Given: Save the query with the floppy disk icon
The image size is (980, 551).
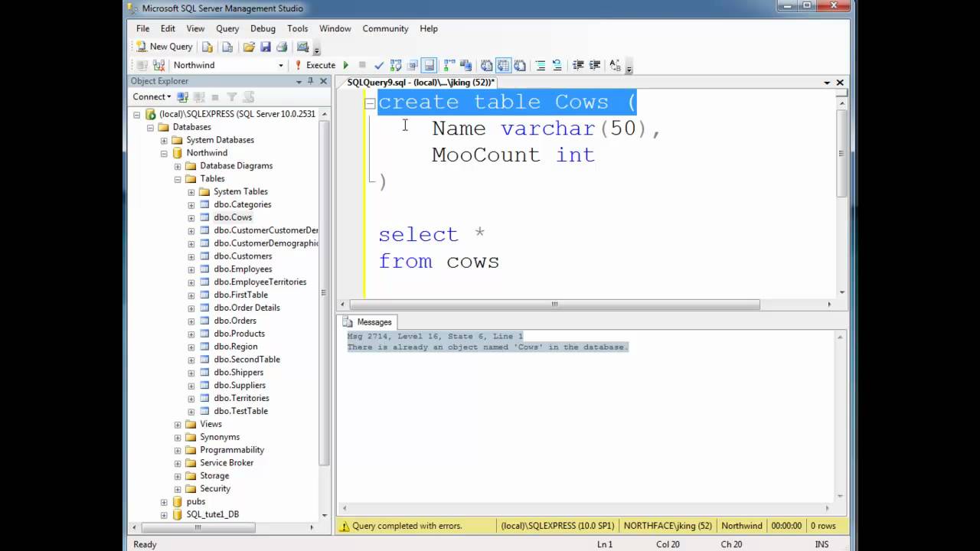Looking at the screenshot, I should (x=266, y=47).
